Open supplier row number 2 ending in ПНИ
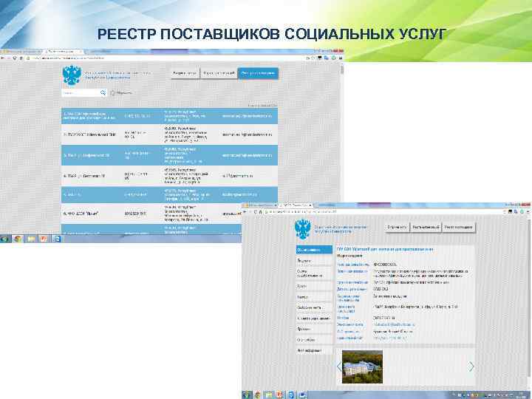532x399 pixels. (x=170, y=134)
